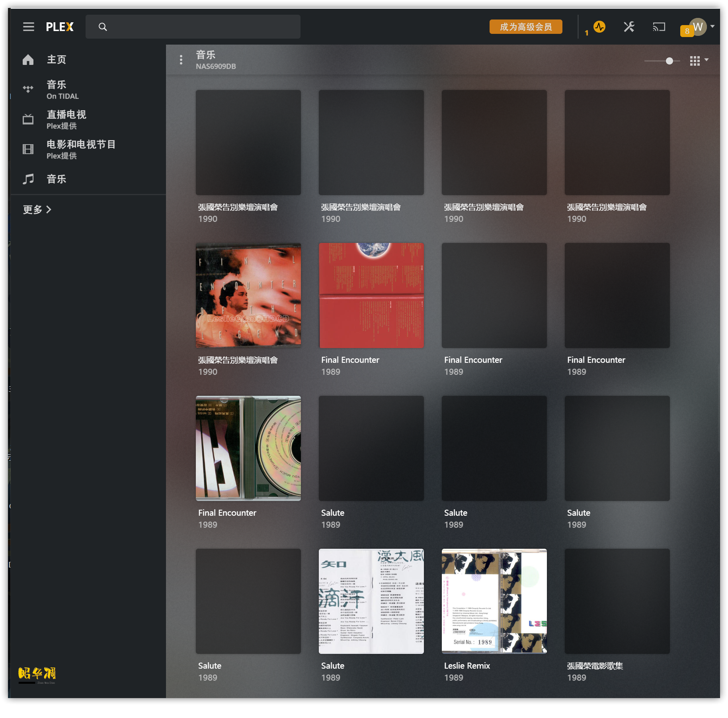This screenshot has width=728, height=718.
Task: Click the Plex logo
Action: 60,27
